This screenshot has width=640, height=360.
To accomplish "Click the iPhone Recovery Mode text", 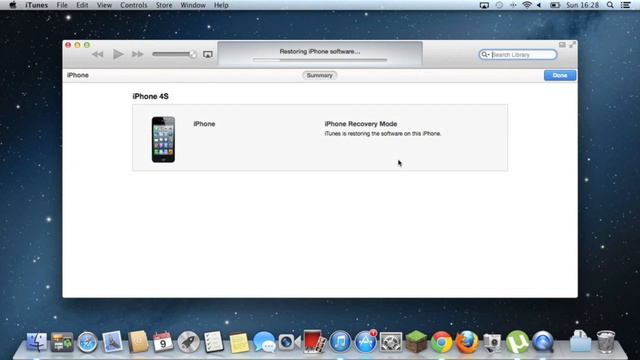I will pos(361,124).
